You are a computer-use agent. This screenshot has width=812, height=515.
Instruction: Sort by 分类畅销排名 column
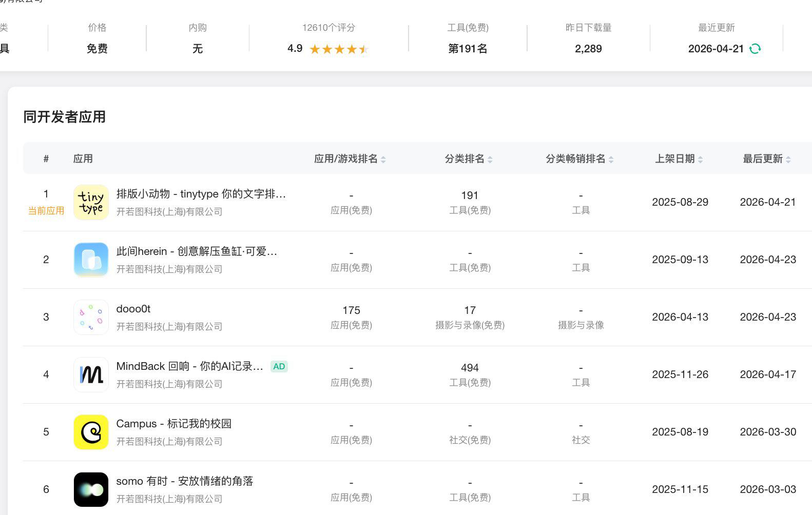click(x=579, y=159)
